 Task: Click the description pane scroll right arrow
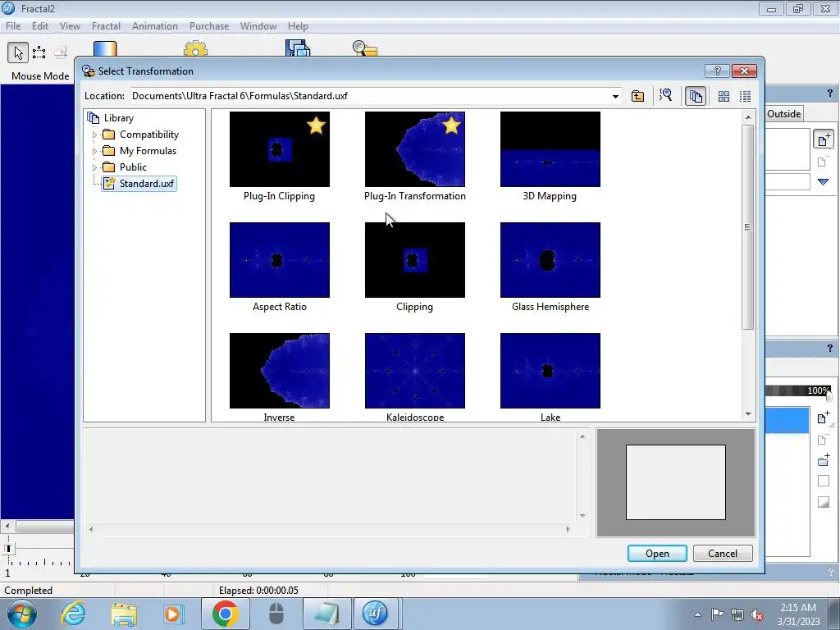click(x=568, y=529)
